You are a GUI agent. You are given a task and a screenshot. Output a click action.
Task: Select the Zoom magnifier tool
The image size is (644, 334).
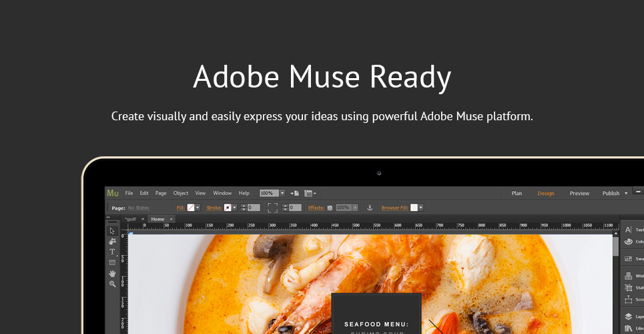pos(112,284)
